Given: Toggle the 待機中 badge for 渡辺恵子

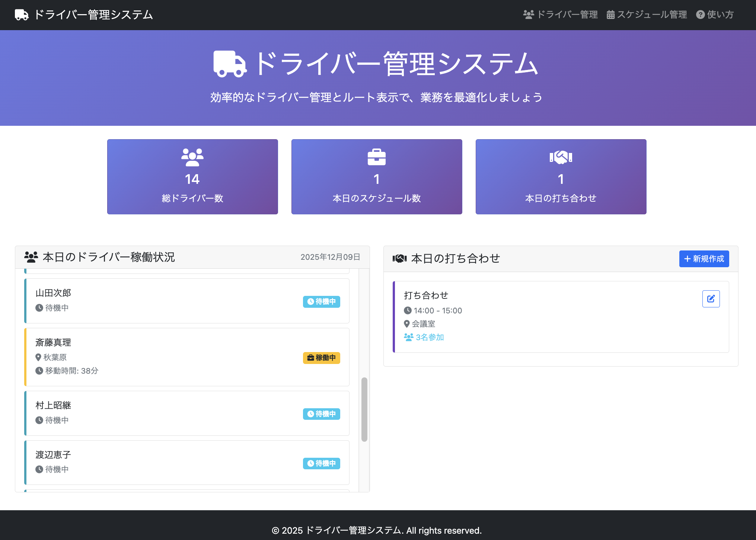Looking at the screenshot, I should tap(321, 463).
